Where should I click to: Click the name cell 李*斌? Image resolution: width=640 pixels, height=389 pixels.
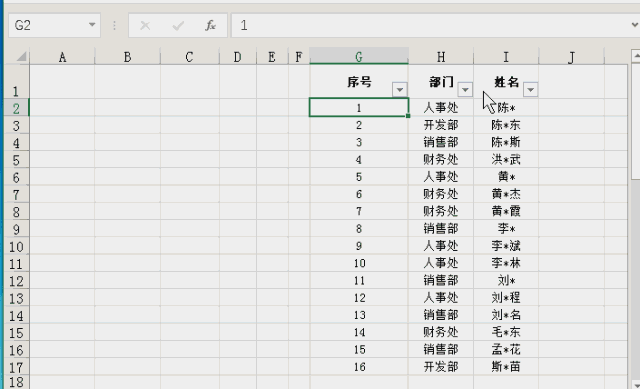(x=506, y=246)
